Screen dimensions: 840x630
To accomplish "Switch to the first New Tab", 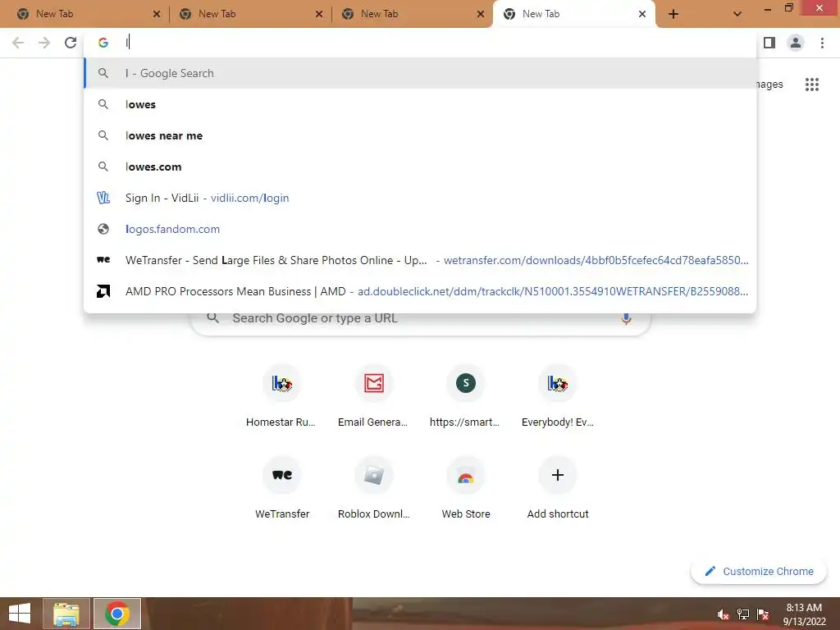I will 85,15.
